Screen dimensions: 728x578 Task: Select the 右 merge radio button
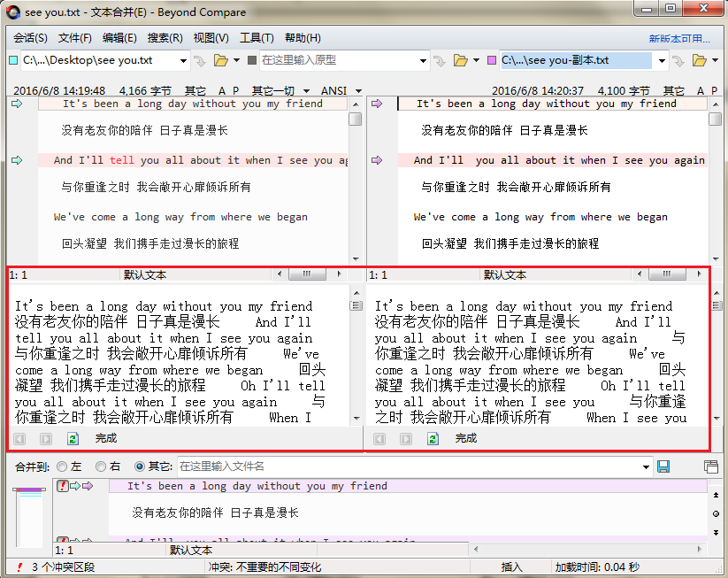(x=100, y=466)
